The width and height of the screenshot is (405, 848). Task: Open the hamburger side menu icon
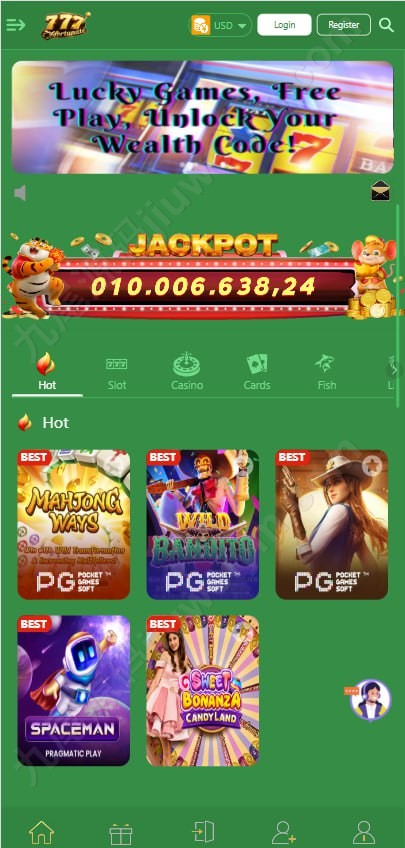point(16,25)
